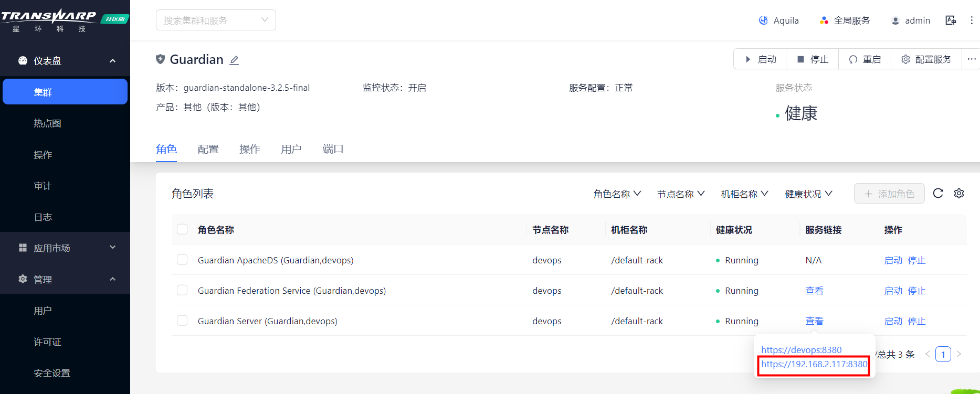Select 集群 in the sidebar
The height and width of the screenshot is (394, 980).
[65, 92]
